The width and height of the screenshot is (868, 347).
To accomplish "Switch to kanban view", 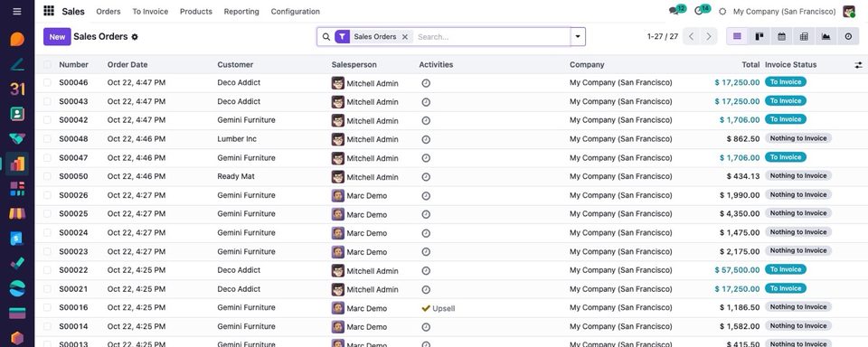I will [759, 36].
